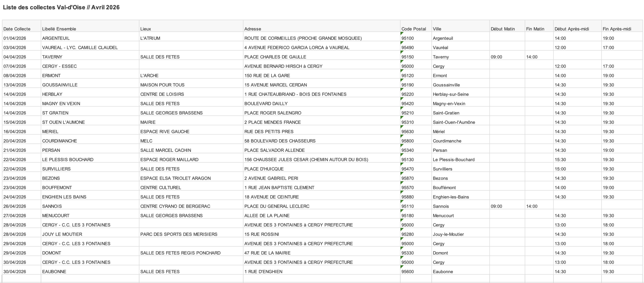Select 'ESPACE RIVE GAUCHE' in Meriel row
The image size is (644, 283).
[x=165, y=131]
